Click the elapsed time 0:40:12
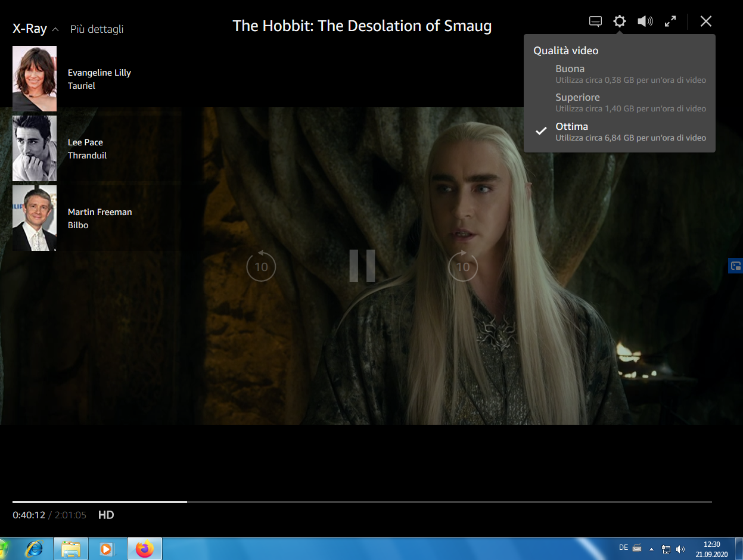The height and width of the screenshot is (560, 743). tap(29, 515)
